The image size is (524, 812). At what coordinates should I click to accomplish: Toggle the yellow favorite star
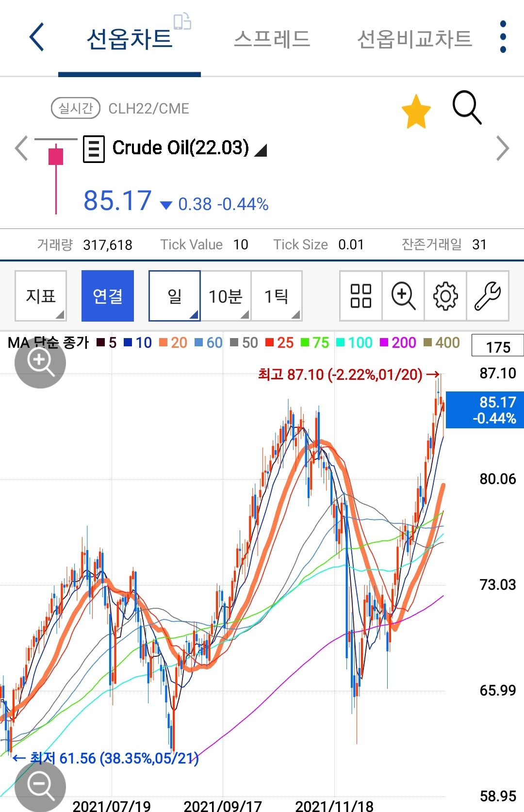click(x=416, y=112)
